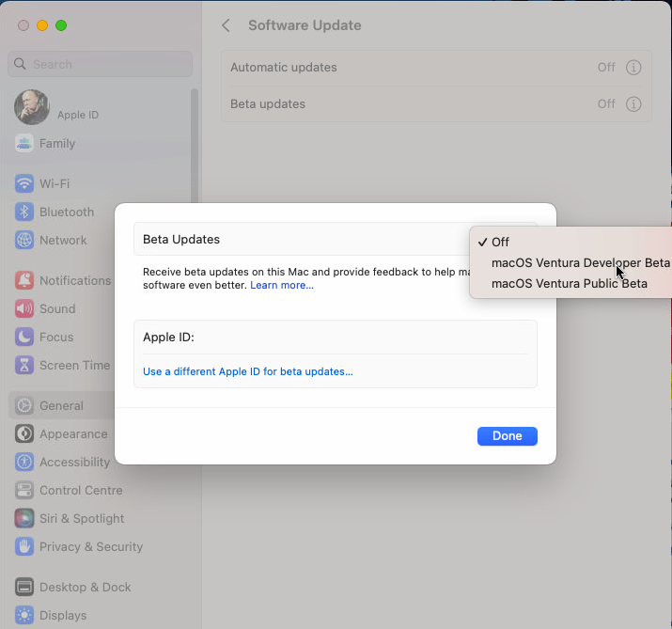Choose Off in the beta updates menu
The height and width of the screenshot is (629, 672).
(500, 242)
